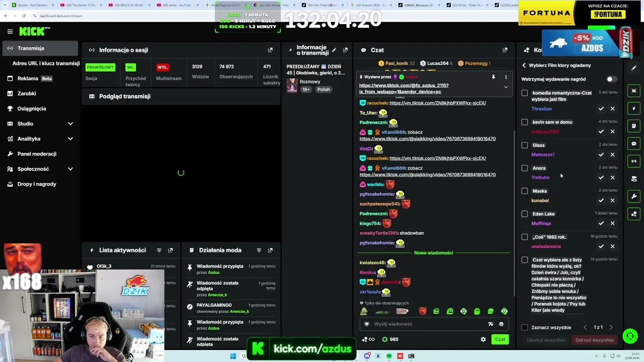Open Panel moderacji in the sidebar
This screenshot has width=644, height=362.
pos(40,154)
